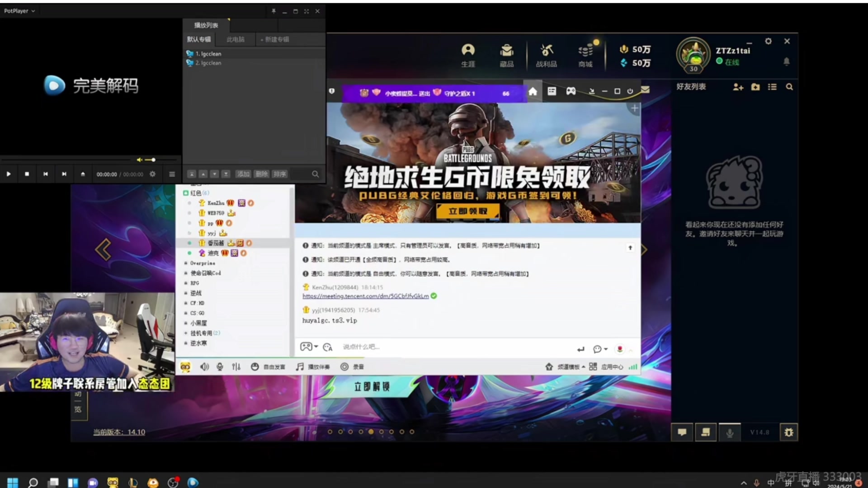This screenshot has width=868, height=488.
Task: Open the 战利品 loot icon
Action: [546, 55]
